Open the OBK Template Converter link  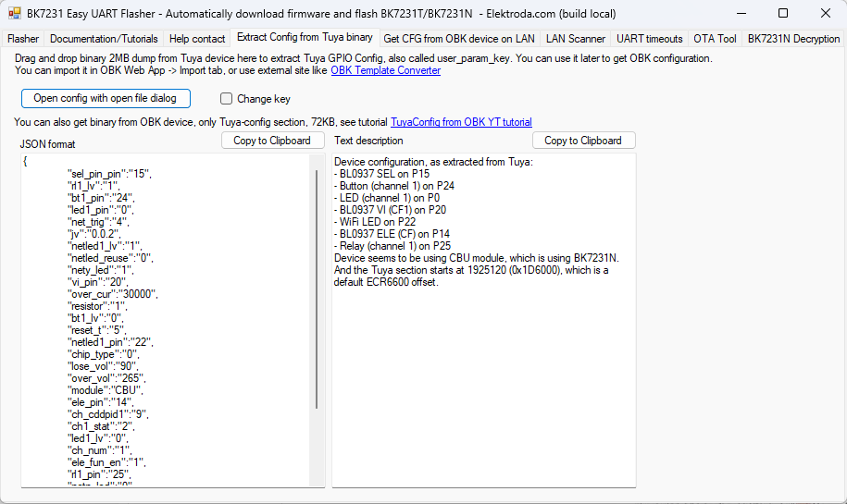(386, 70)
